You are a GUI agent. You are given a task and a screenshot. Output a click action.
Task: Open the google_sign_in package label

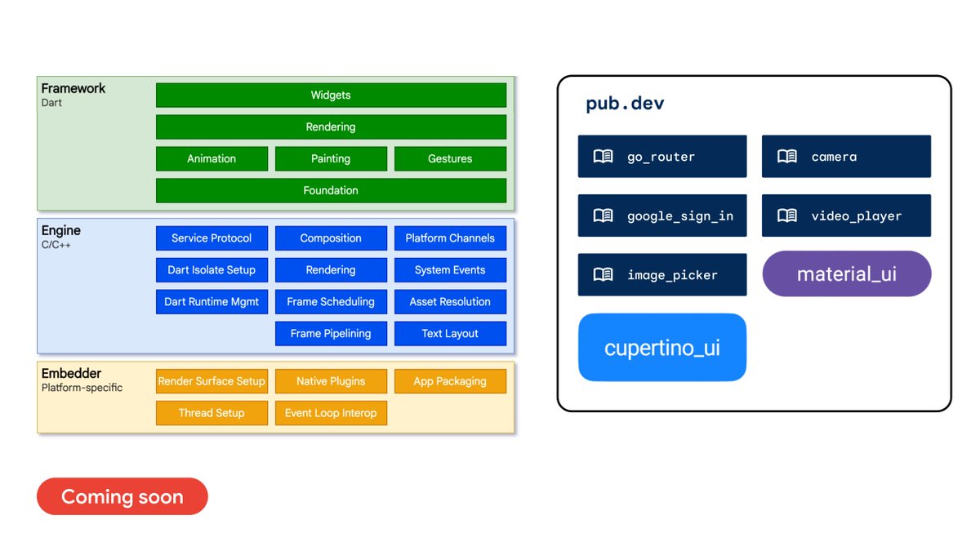(x=680, y=216)
